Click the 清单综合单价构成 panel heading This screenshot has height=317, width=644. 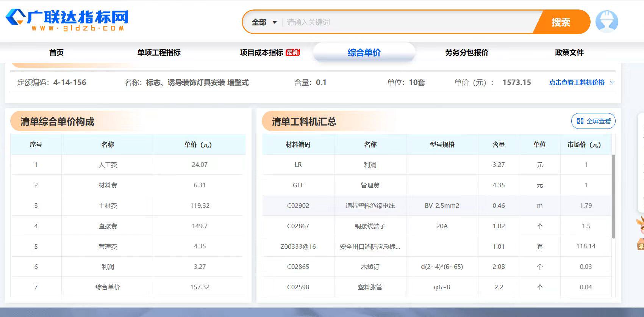tap(57, 122)
